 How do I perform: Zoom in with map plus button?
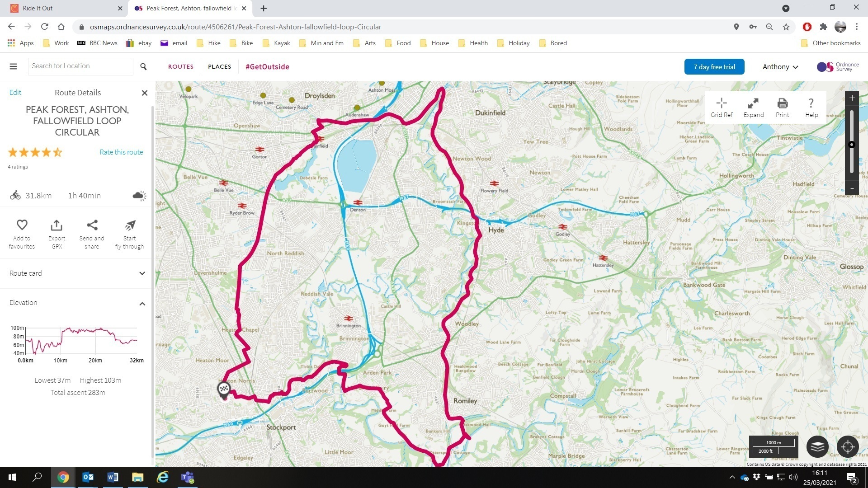pyautogui.click(x=852, y=98)
